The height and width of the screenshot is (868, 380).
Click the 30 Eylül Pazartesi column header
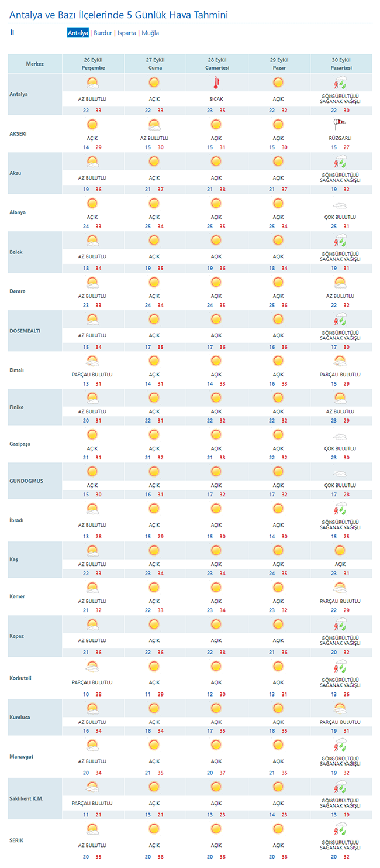point(341,64)
